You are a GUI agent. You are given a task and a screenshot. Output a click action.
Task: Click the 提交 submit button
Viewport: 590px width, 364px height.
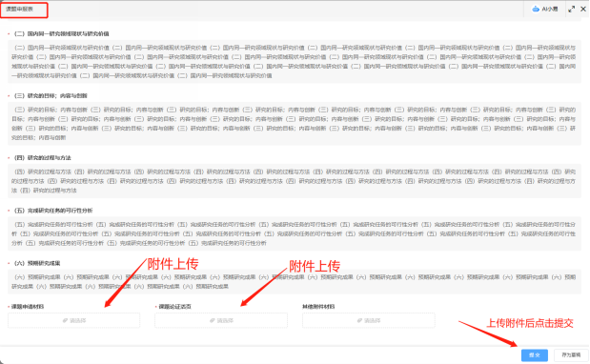[535, 355]
